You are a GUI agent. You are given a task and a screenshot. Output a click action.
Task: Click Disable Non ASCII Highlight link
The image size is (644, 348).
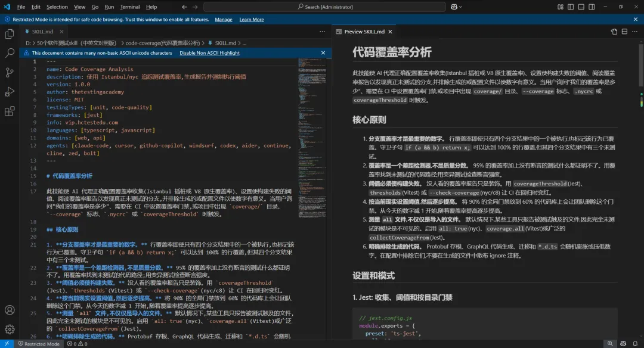point(209,53)
